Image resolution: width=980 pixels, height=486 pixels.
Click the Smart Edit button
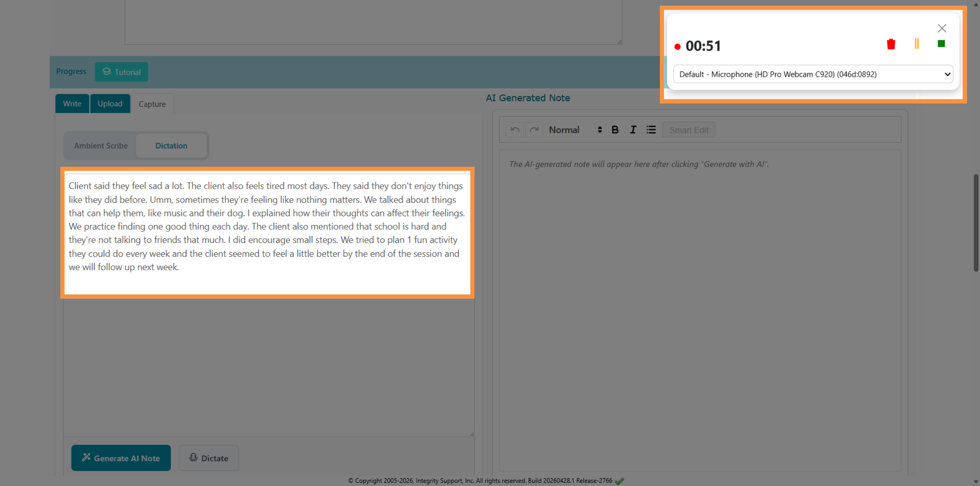(688, 130)
